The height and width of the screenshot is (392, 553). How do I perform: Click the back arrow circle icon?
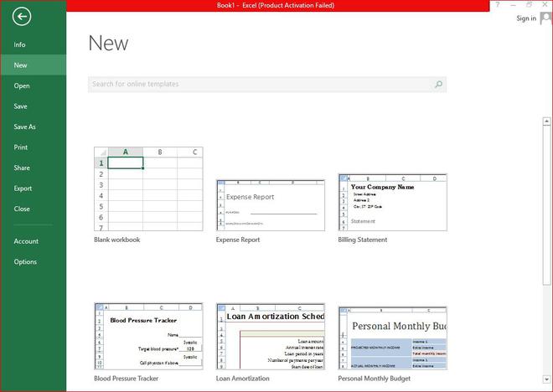tap(22, 16)
